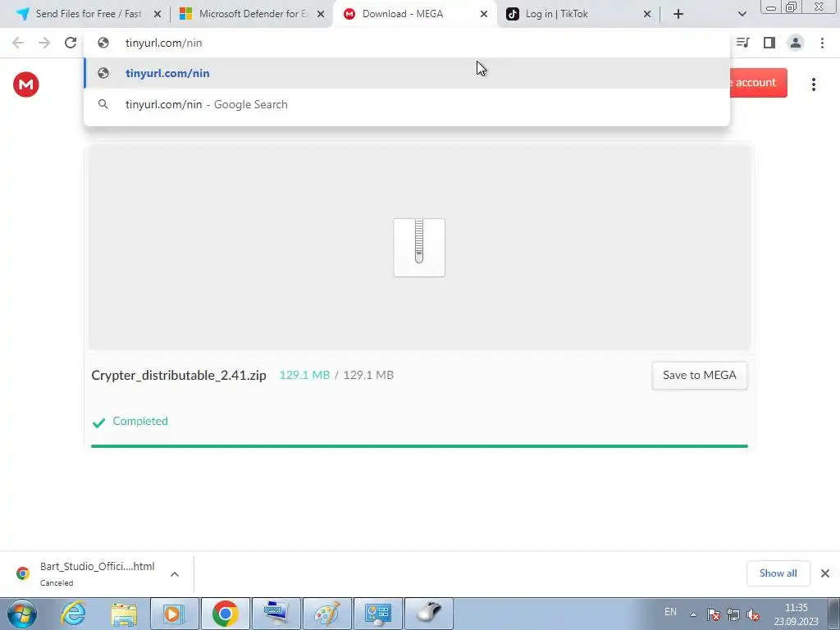Open Windows Media Player from taskbar
The image size is (840, 630).
175,614
